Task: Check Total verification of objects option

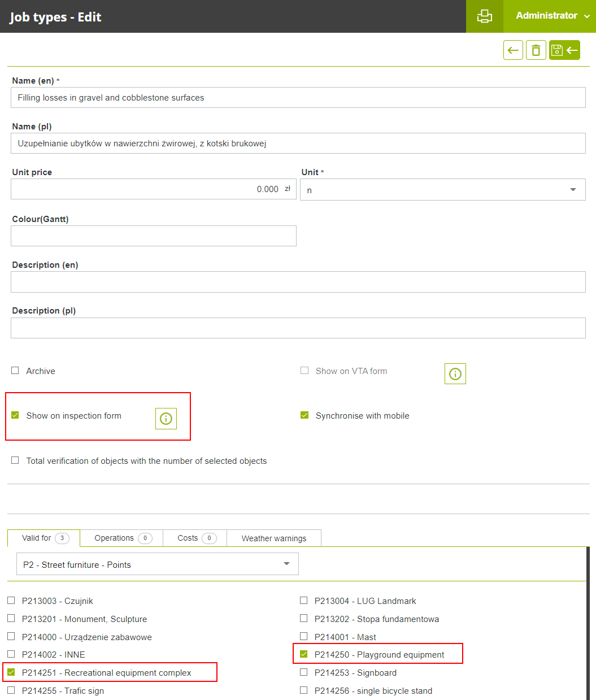Action: tap(15, 460)
